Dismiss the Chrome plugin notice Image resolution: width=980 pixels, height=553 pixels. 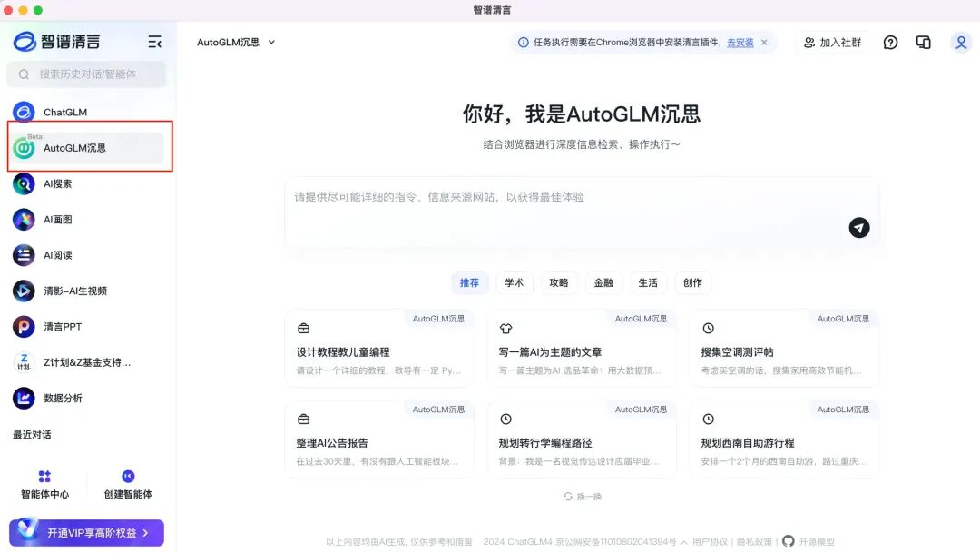pyautogui.click(x=764, y=43)
